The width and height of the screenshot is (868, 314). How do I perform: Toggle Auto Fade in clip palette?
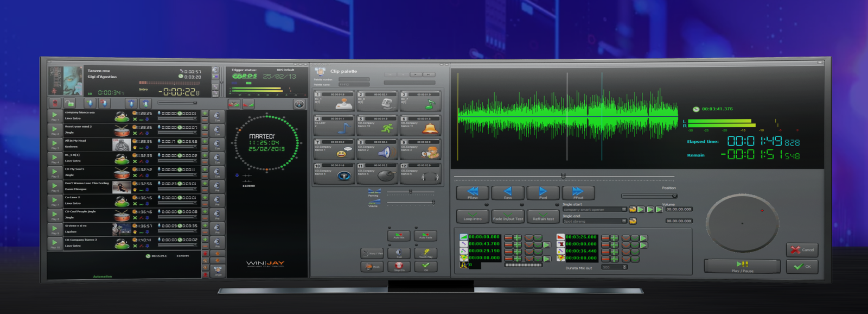(x=426, y=235)
